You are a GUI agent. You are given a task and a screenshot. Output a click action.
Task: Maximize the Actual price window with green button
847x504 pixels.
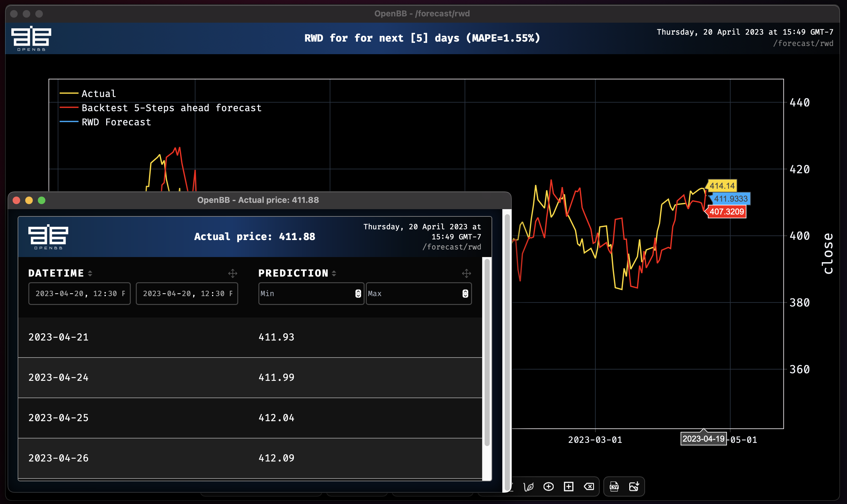pos(42,200)
